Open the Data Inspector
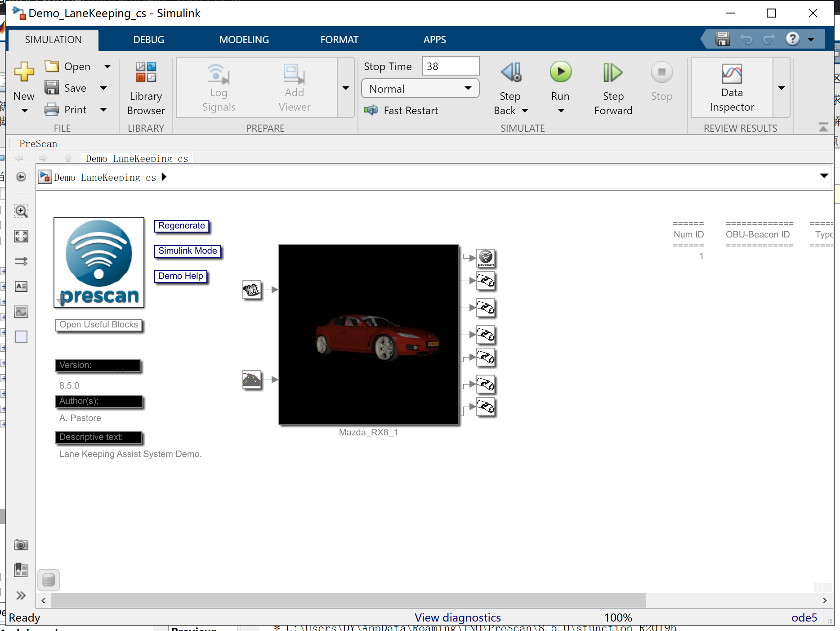 point(732,88)
